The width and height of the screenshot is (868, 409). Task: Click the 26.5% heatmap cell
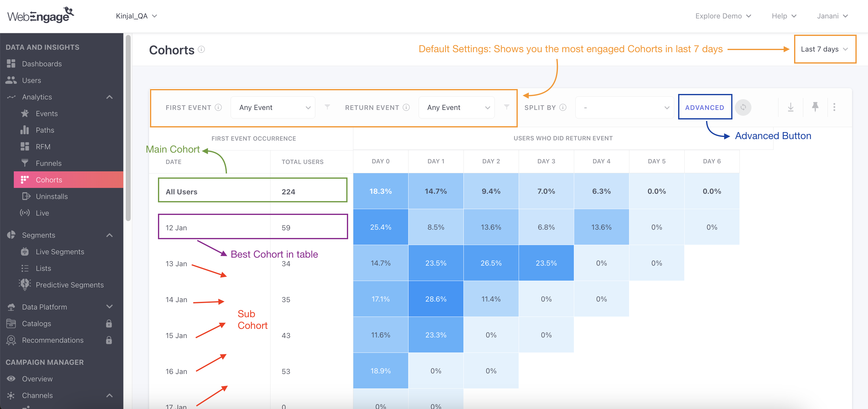click(491, 263)
